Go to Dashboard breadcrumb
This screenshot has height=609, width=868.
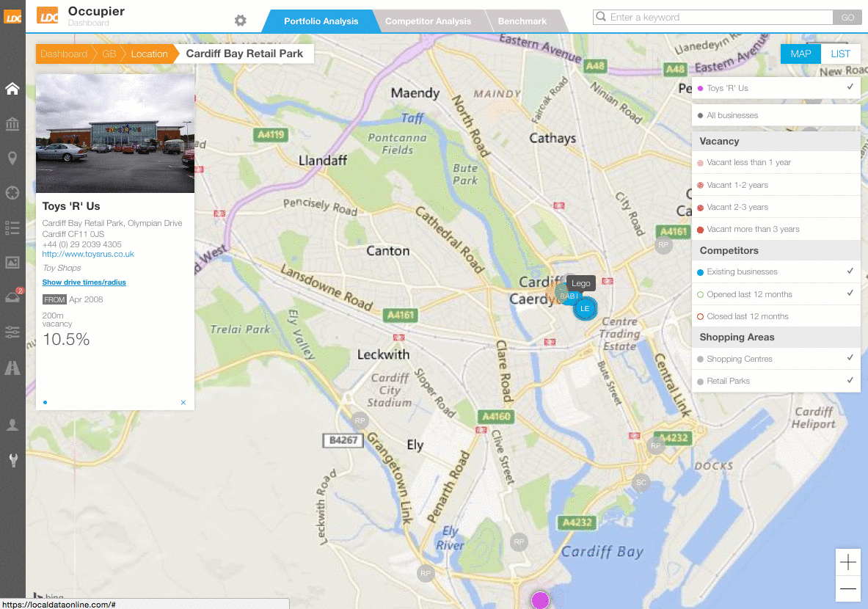pyautogui.click(x=64, y=54)
